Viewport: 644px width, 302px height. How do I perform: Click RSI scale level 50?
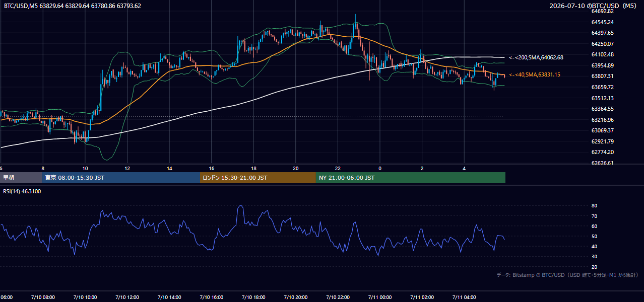pos(594,236)
